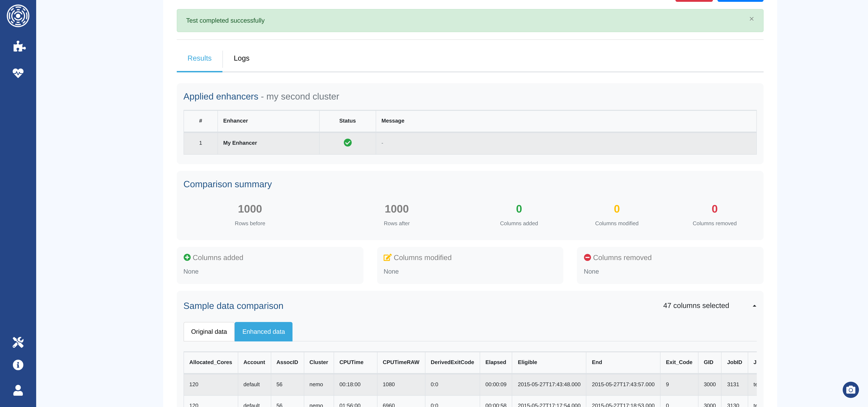Switch to the Logs tab
The height and width of the screenshot is (407, 868).
click(241, 58)
